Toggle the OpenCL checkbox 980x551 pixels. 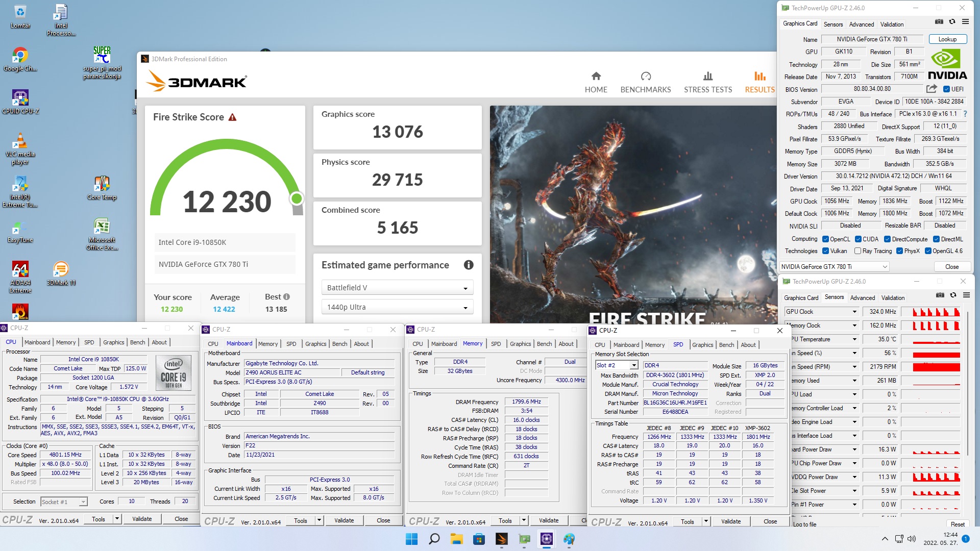(x=825, y=239)
